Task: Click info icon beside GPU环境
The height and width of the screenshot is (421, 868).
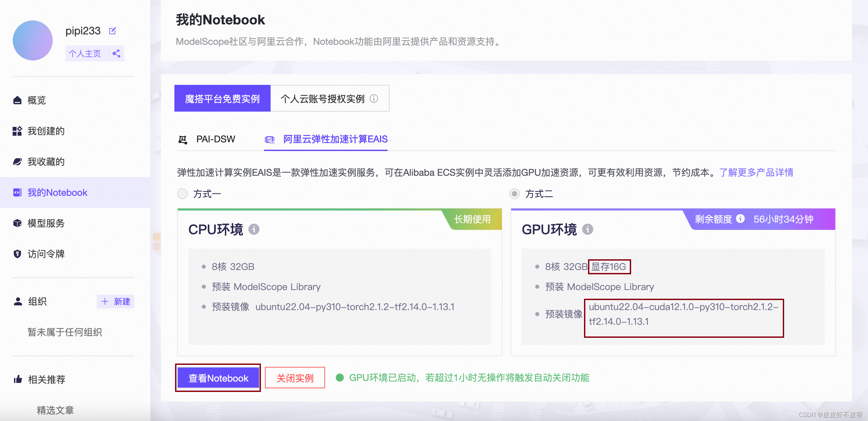Action: click(x=588, y=230)
